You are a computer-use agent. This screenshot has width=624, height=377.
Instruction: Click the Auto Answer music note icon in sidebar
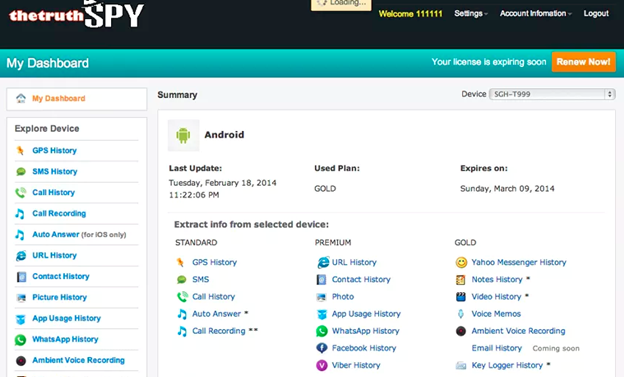pos(20,235)
